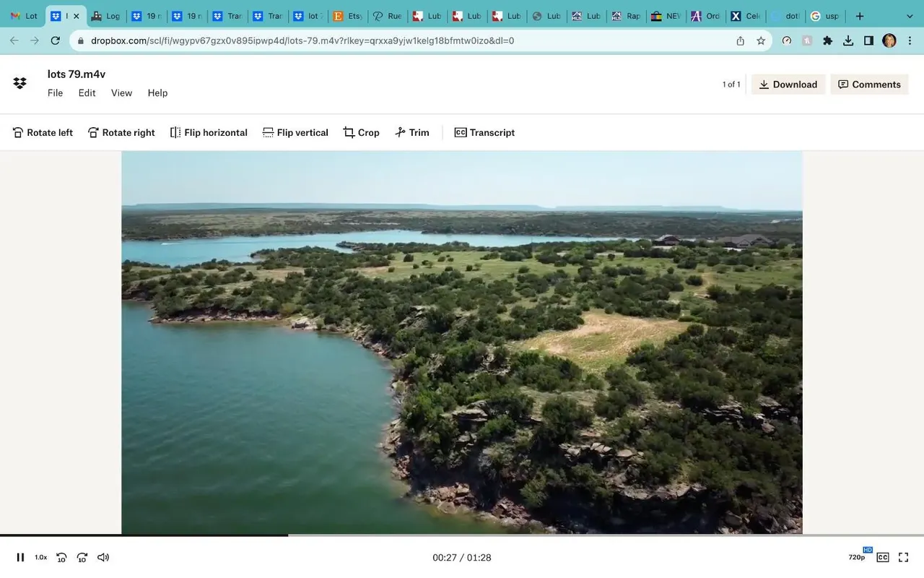Open the Edit menu
This screenshot has width=924, height=578.
[x=87, y=92]
